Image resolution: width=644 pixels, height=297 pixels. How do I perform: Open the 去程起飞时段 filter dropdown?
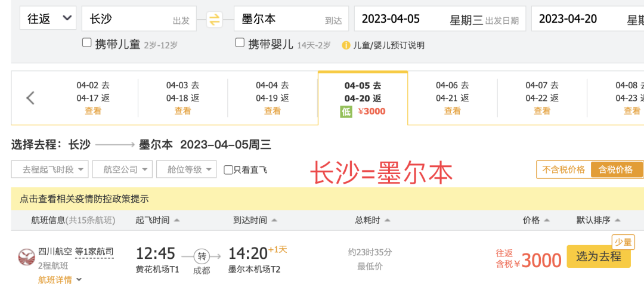49,169
